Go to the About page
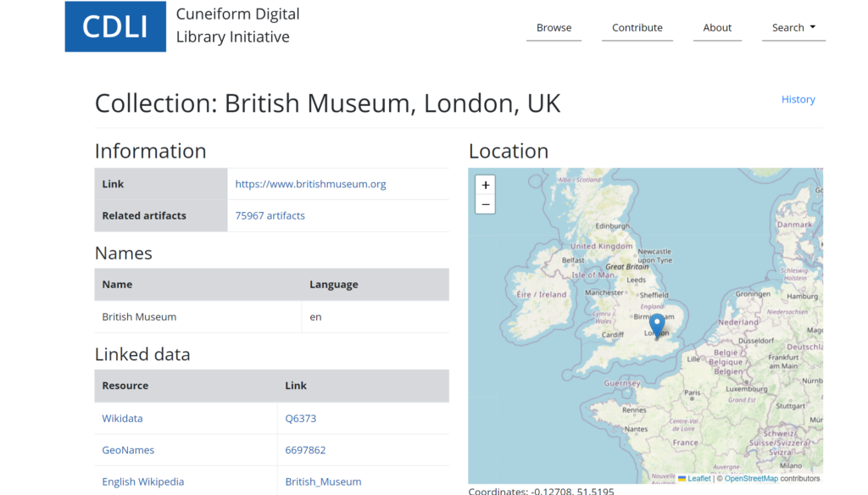The width and height of the screenshot is (868, 495). pyautogui.click(x=716, y=28)
